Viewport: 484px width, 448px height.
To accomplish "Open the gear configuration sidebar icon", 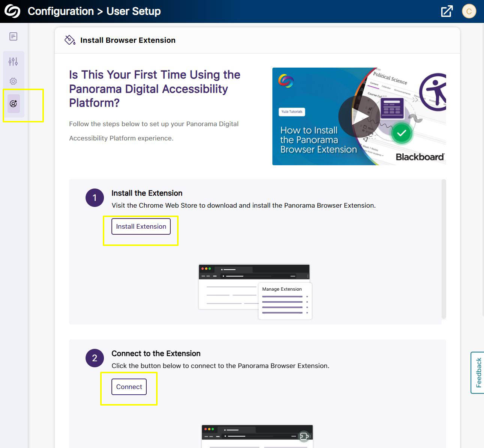I will coord(14,81).
